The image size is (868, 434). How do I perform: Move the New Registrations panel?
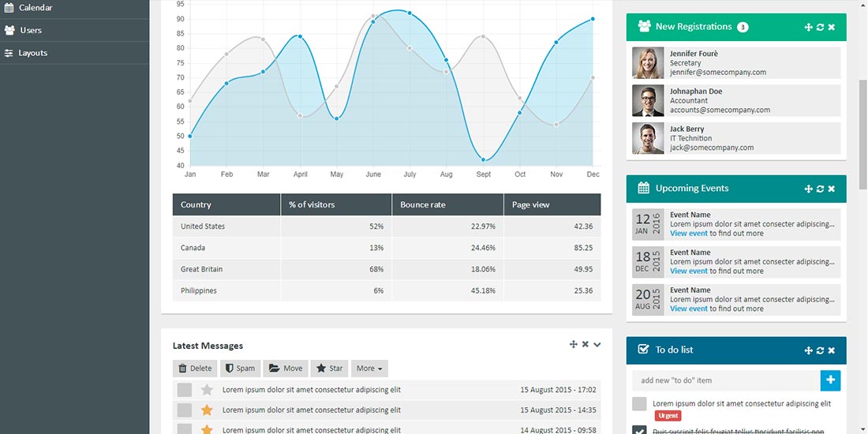pyautogui.click(x=808, y=27)
